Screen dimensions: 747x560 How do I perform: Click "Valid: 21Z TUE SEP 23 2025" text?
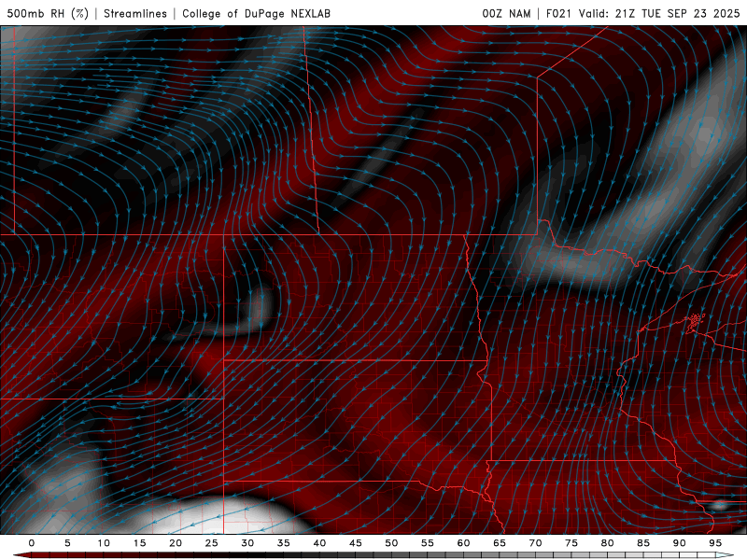pyautogui.click(x=659, y=13)
